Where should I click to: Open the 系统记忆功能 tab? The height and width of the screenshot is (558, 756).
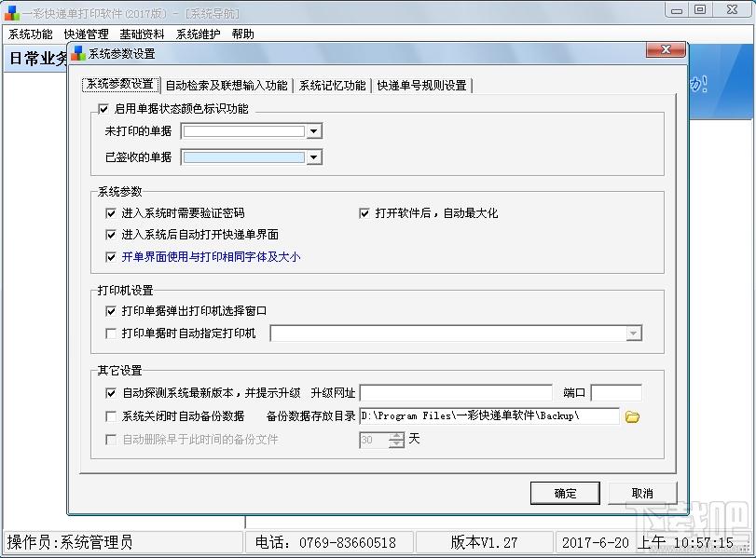[x=332, y=86]
